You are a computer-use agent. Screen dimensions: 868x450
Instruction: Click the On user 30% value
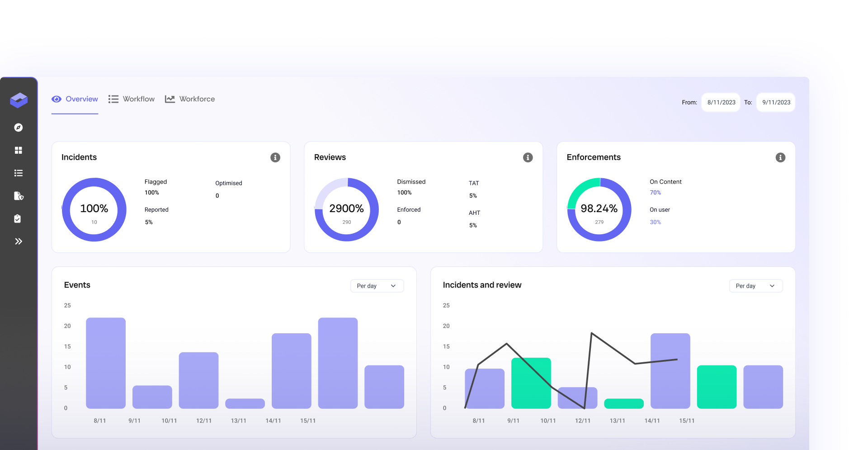point(655,222)
